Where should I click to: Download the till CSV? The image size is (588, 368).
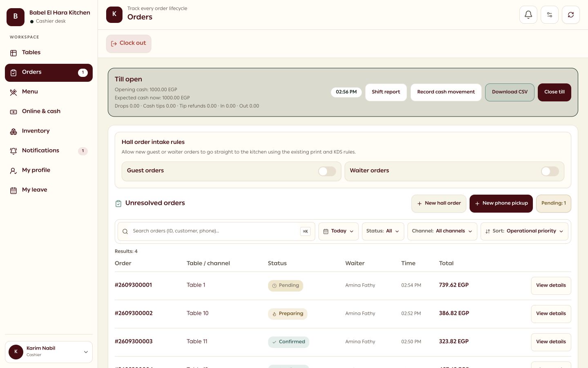[510, 92]
